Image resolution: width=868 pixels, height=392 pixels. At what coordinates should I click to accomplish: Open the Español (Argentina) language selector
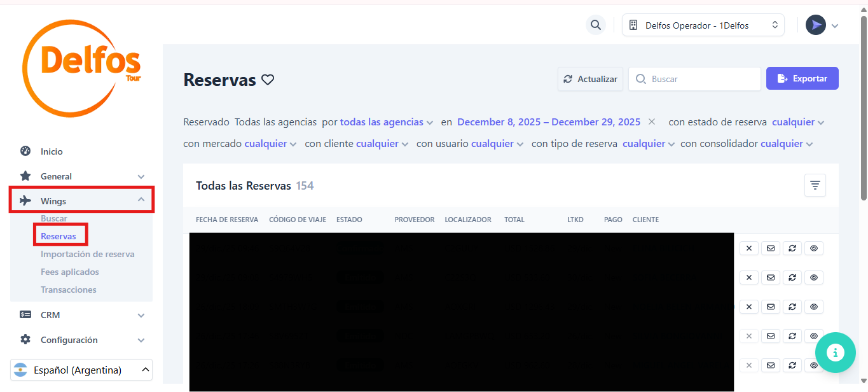coord(81,370)
